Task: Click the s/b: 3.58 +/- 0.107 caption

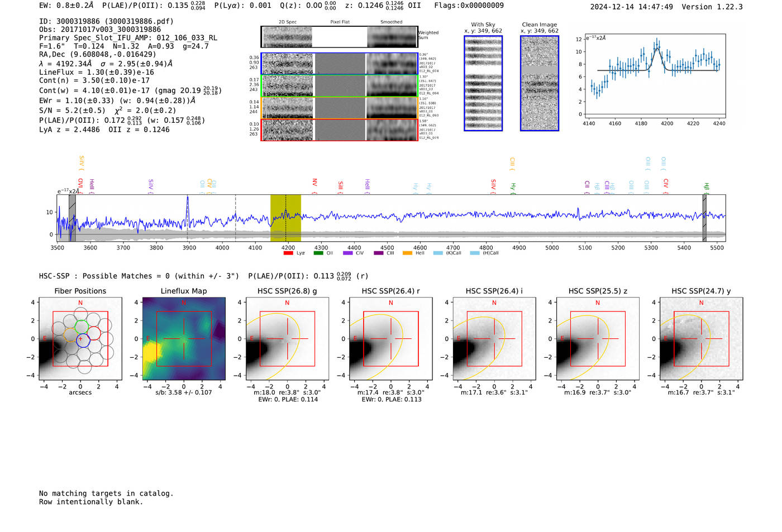Action: 184,392
